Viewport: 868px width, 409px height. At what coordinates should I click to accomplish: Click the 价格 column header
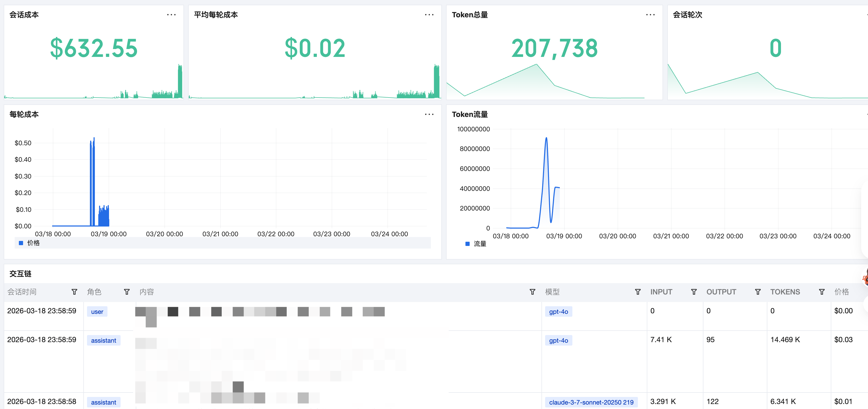pos(841,292)
